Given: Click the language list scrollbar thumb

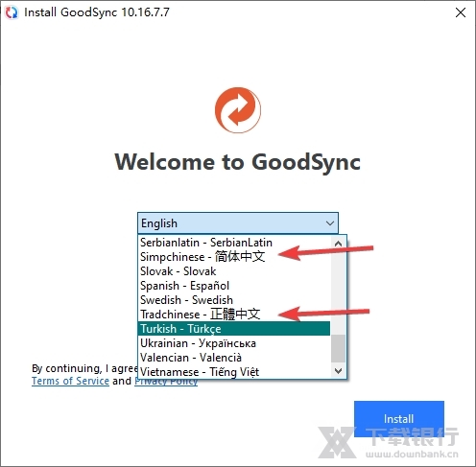Looking at the screenshot, I should click(338, 348).
